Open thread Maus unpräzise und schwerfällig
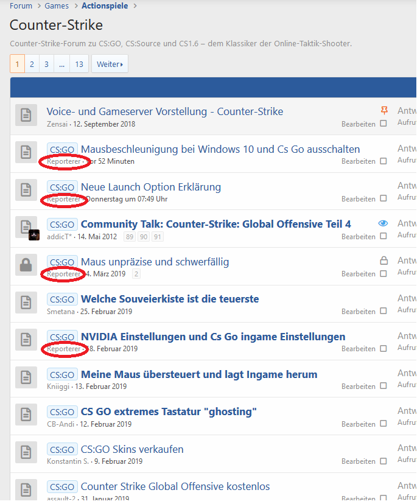The height and width of the screenshot is (504, 420). tap(155, 262)
